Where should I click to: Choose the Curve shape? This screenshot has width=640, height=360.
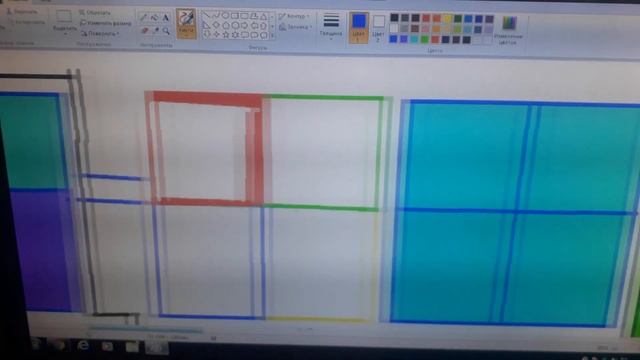[216, 16]
